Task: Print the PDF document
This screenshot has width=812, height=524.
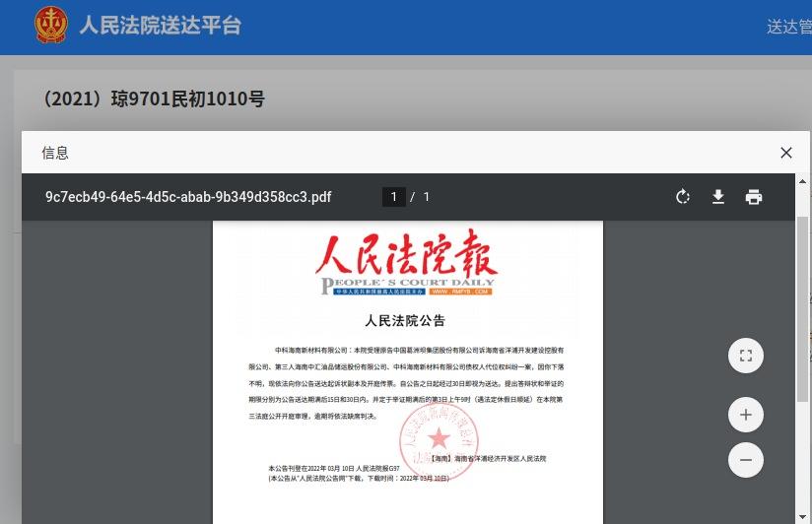Action: [754, 197]
